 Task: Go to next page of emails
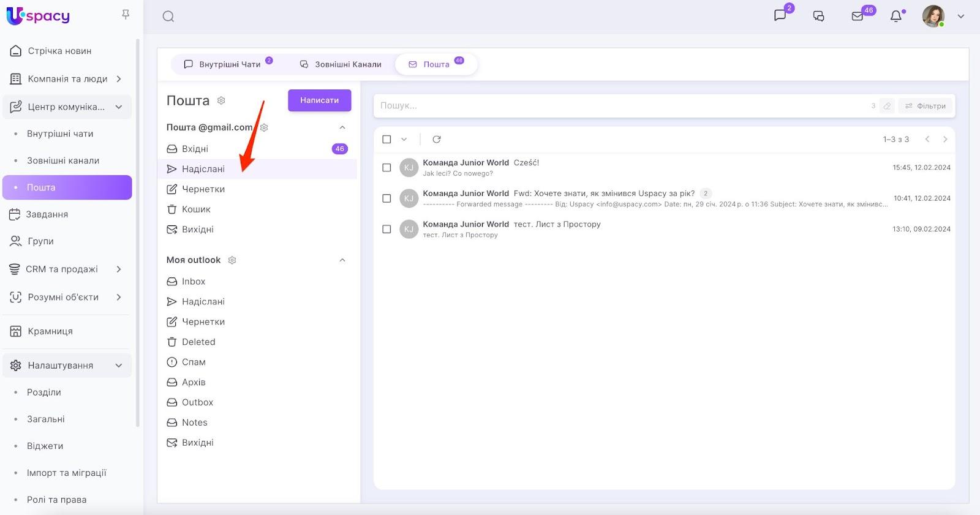pyautogui.click(x=945, y=140)
